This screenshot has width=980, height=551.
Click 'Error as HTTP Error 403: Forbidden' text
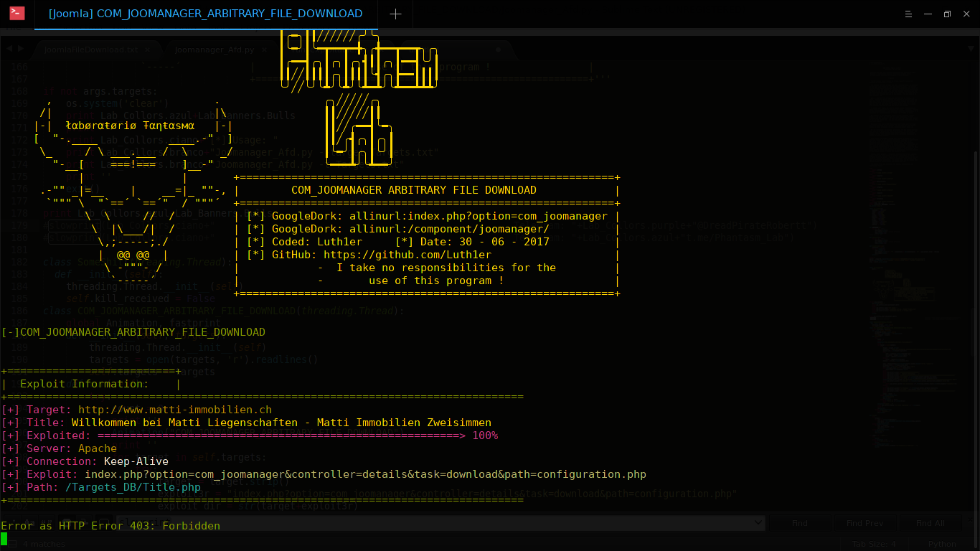pos(110,526)
